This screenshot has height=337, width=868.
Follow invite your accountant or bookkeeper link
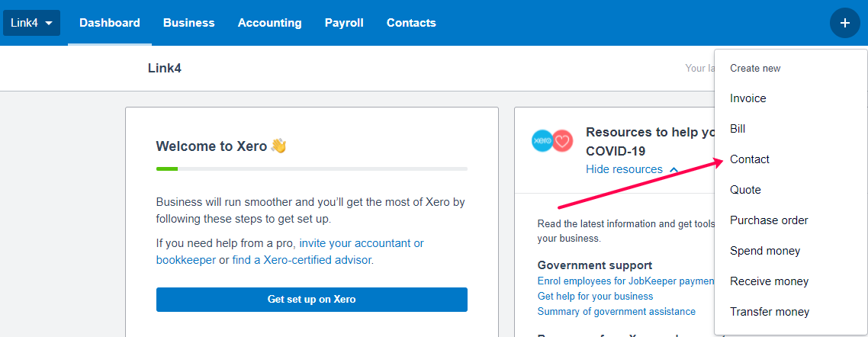290,252
